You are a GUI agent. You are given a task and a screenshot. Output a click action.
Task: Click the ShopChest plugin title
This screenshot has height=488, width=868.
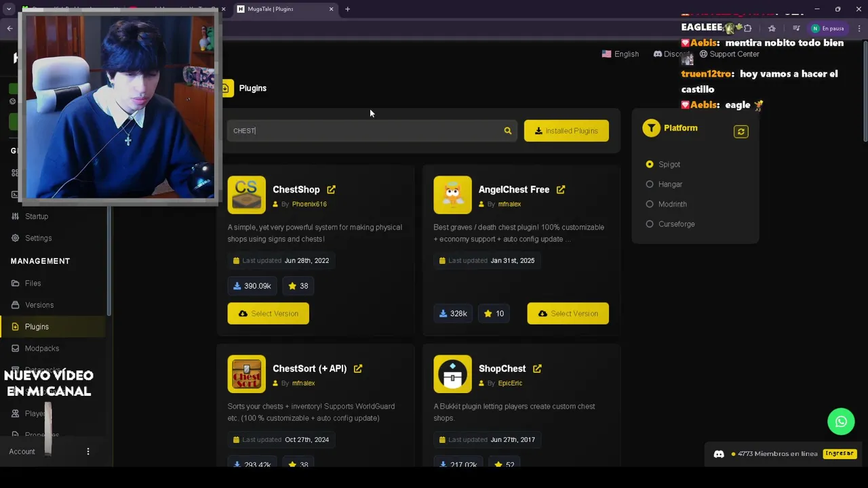(x=502, y=369)
